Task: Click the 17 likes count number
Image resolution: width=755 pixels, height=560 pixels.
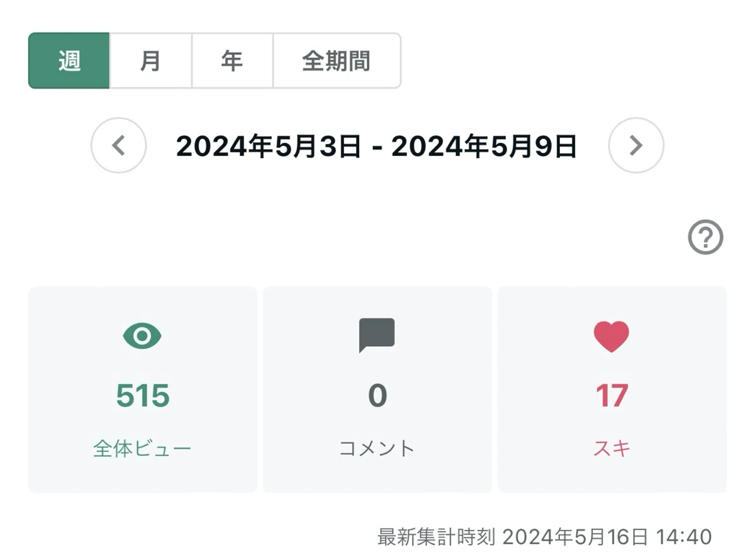Action: [x=612, y=396]
